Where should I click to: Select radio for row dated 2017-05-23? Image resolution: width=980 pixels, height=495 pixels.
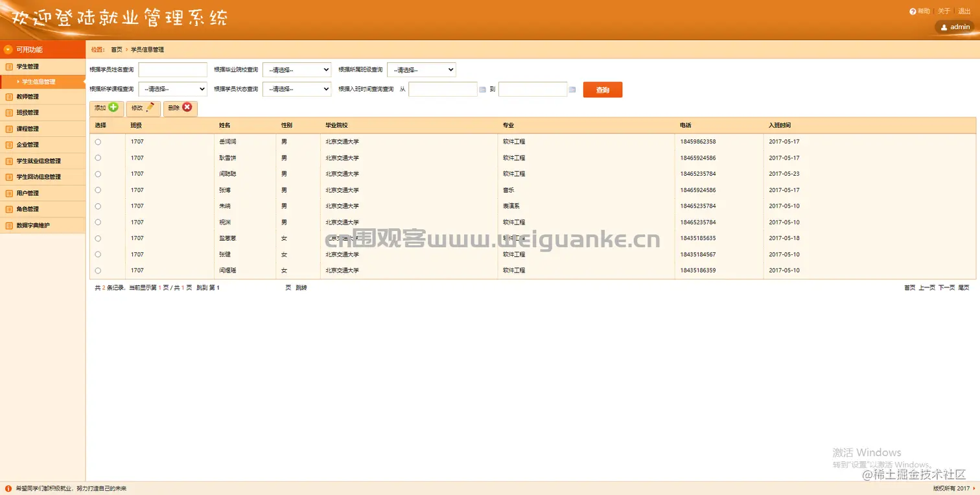(98, 174)
